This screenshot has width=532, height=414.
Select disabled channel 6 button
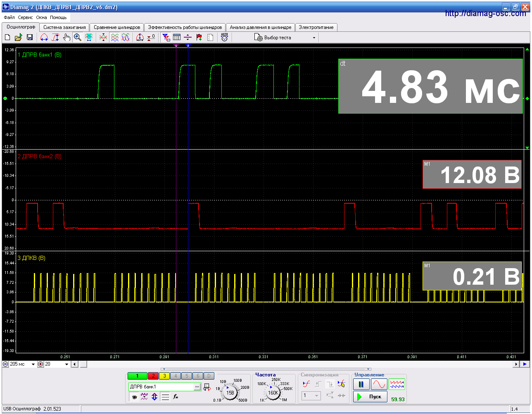click(198, 376)
